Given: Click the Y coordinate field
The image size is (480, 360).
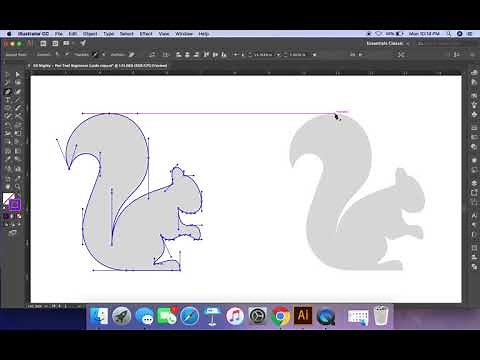Looking at the screenshot, I should pos(297,54).
